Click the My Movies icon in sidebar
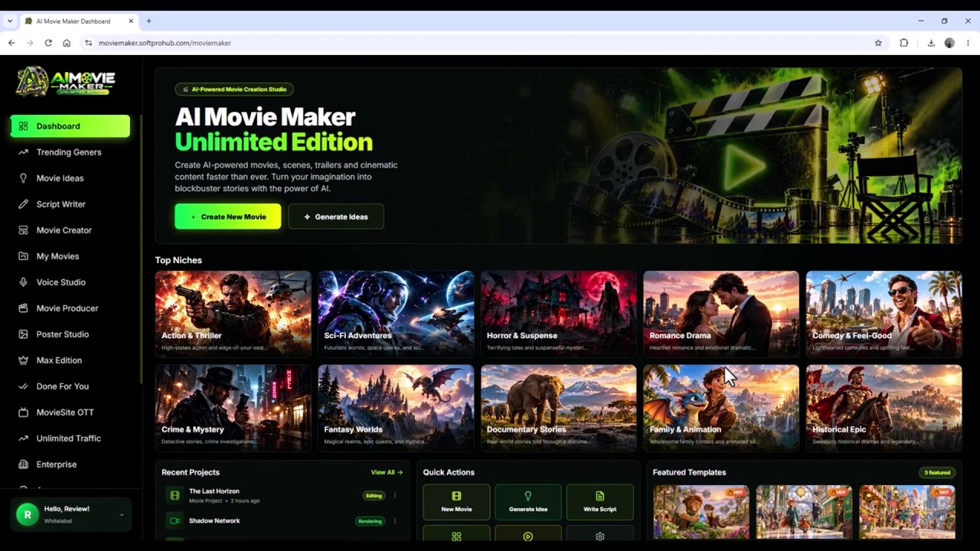 tap(23, 256)
